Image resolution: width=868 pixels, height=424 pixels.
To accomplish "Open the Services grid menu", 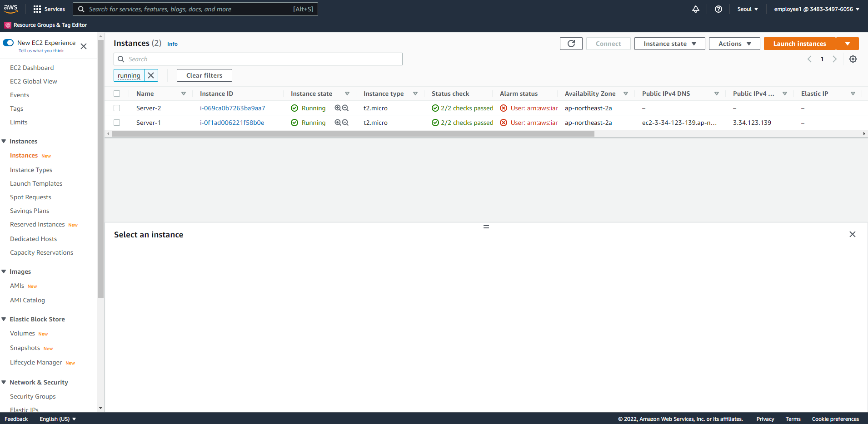I will pos(49,9).
